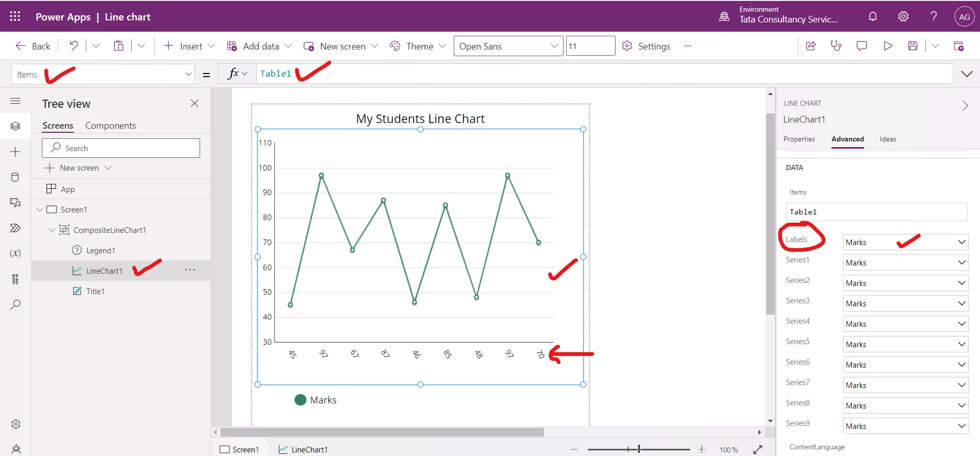Open the Media icon in left rail

[15, 202]
